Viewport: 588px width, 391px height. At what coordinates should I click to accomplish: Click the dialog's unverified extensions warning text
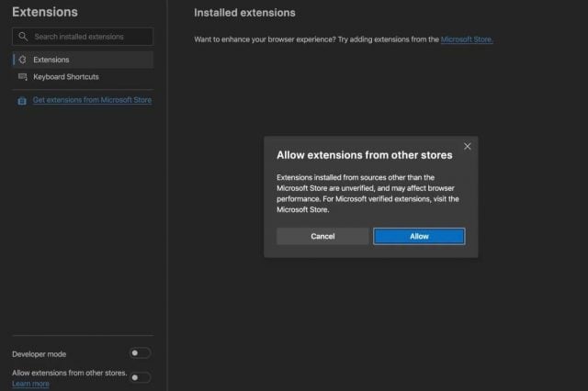coord(367,193)
